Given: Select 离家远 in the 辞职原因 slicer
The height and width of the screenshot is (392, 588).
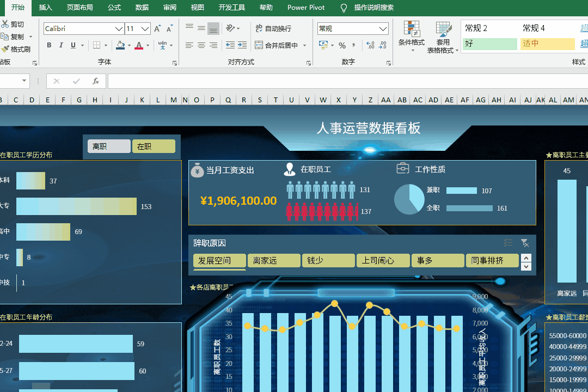Looking at the screenshot, I should 273,260.
